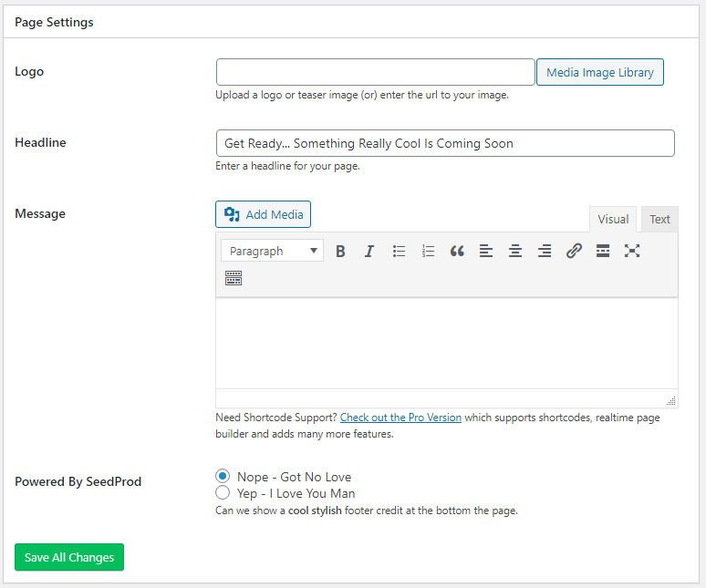This screenshot has width=706, height=588.
Task: Toggle bold formatting in the editor toolbar
Action: [340, 251]
